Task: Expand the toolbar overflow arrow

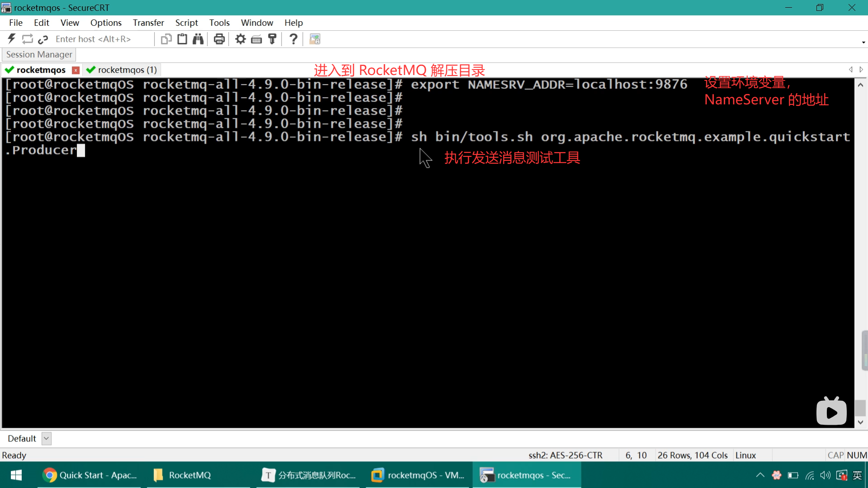Action: (863, 42)
